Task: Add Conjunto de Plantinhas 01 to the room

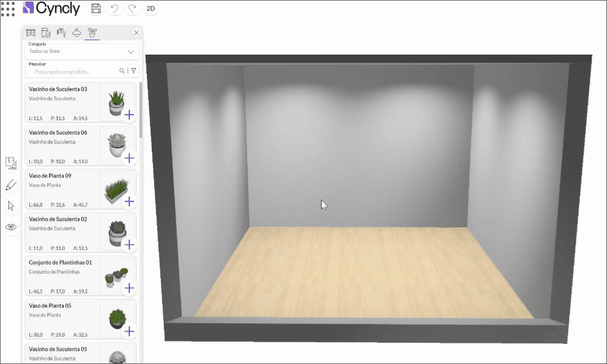Action: [129, 288]
